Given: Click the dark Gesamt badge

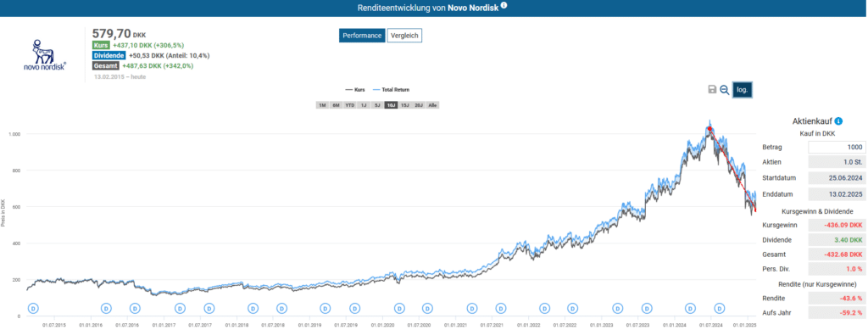Looking at the screenshot, I should click(x=106, y=65).
